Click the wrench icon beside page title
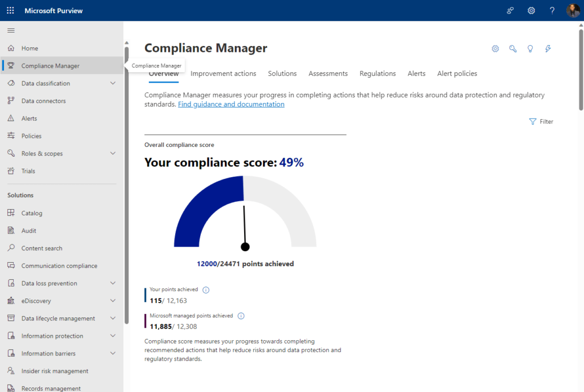The width and height of the screenshot is (584, 392). (513, 49)
